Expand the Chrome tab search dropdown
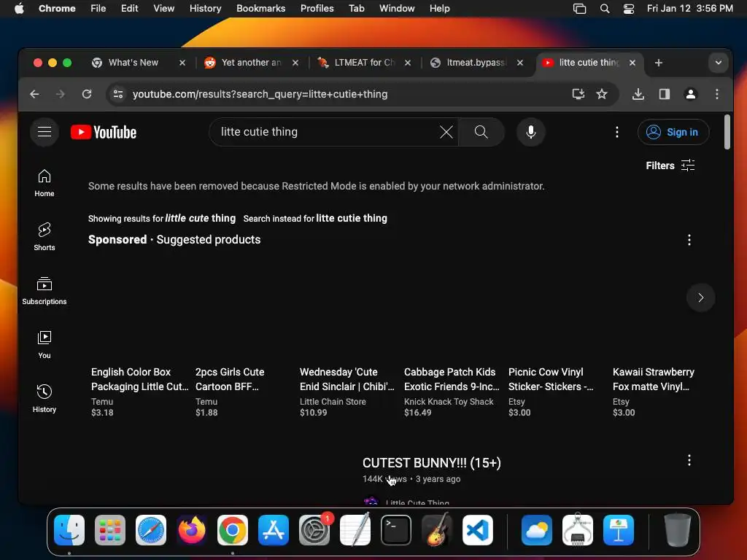The height and width of the screenshot is (560, 747). click(718, 63)
